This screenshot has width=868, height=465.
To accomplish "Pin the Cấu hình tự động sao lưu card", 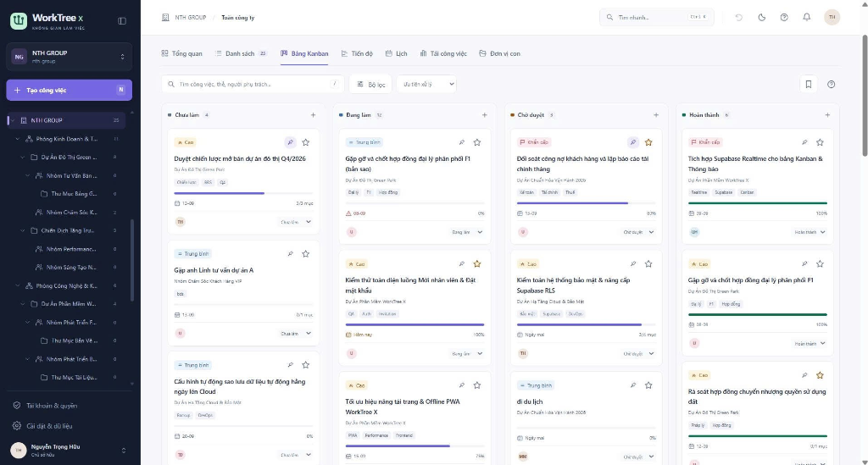I will pyautogui.click(x=290, y=365).
